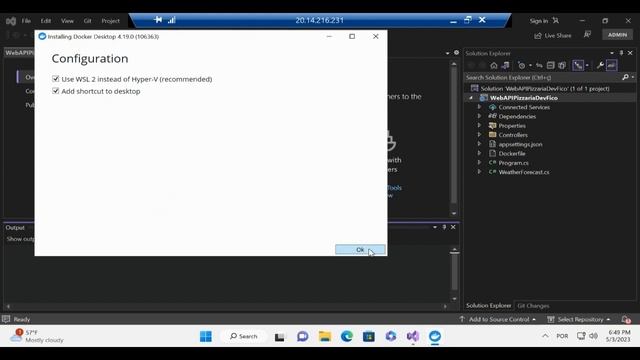Open notifications bell in status bar

[626, 319]
